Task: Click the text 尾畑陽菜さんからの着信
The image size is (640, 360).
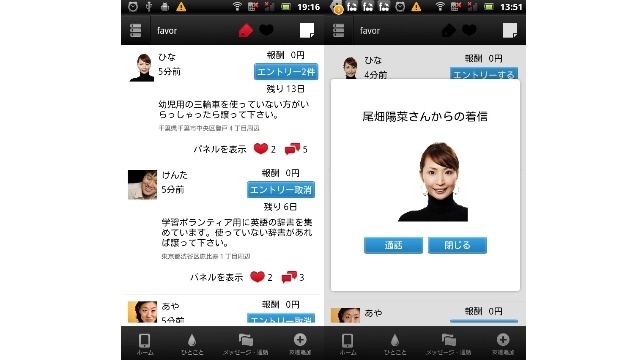Action: [425, 117]
